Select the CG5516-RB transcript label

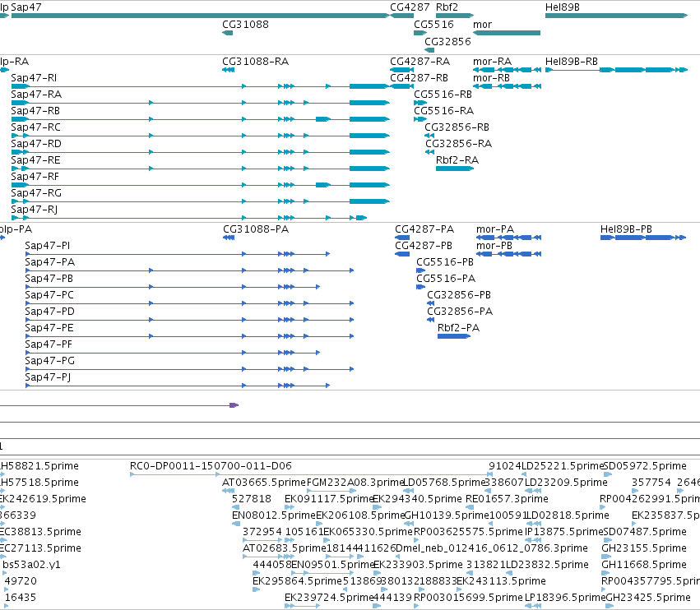[x=443, y=95]
